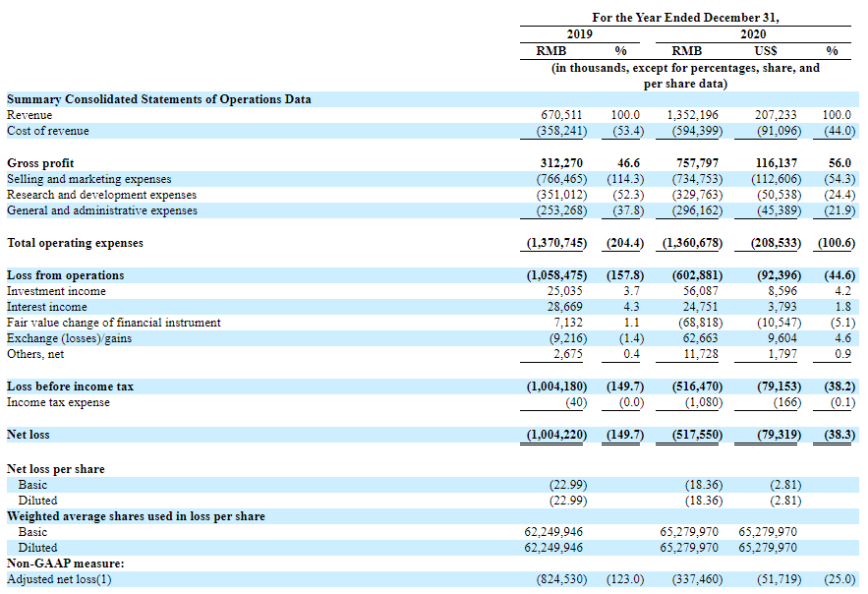Select the Adjusted net loss(1) footnote label
Image resolution: width=868 pixels, height=594 pixels.
[x=59, y=579]
